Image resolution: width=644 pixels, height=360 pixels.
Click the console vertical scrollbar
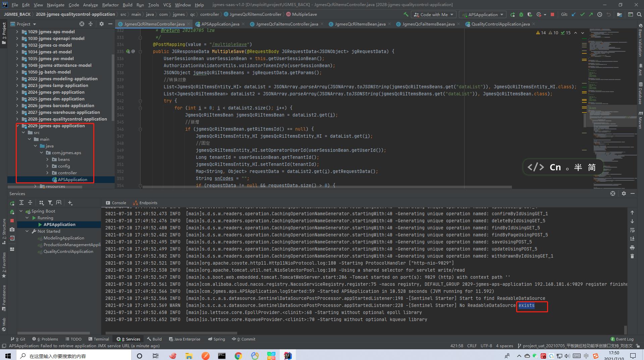click(625, 329)
